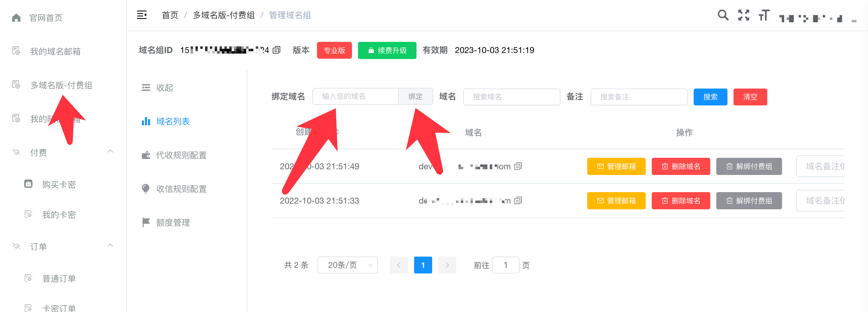Click the 专业版 version badge

click(x=334, y=50)
